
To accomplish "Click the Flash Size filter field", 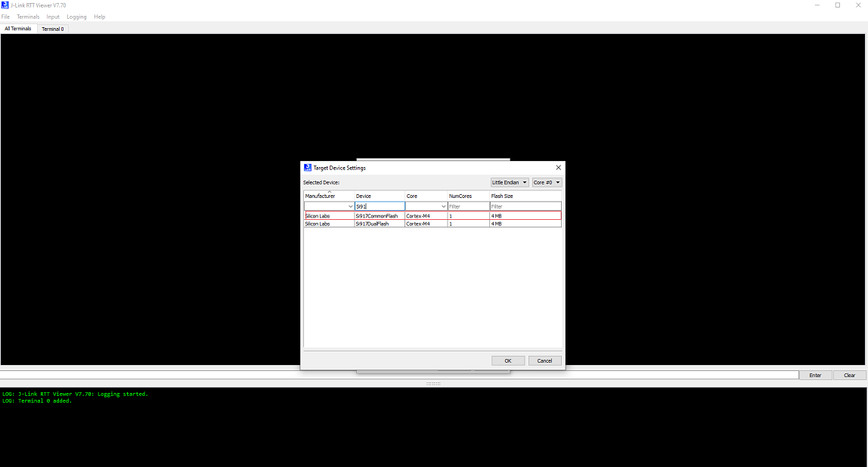I will [525, 206].
